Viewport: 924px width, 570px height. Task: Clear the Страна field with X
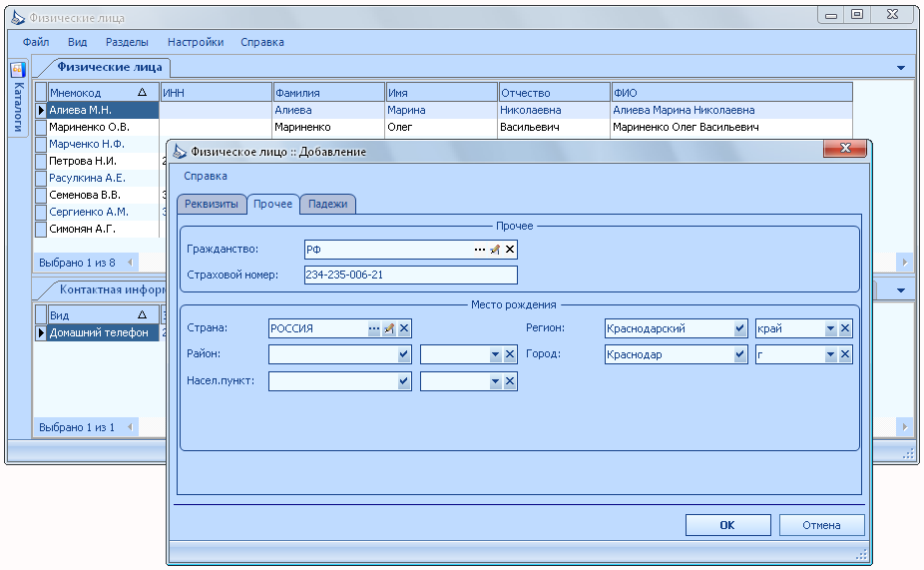coord(404,328)
